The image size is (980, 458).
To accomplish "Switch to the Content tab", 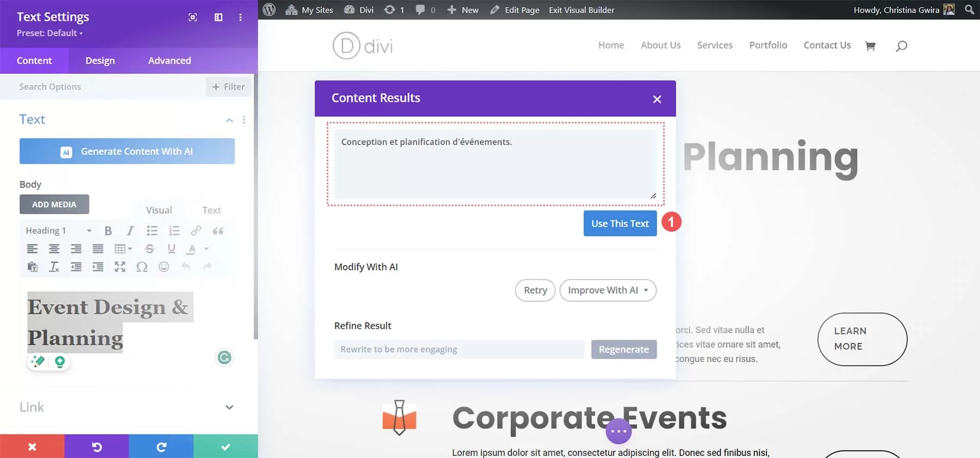I will [x=34, y=60].
